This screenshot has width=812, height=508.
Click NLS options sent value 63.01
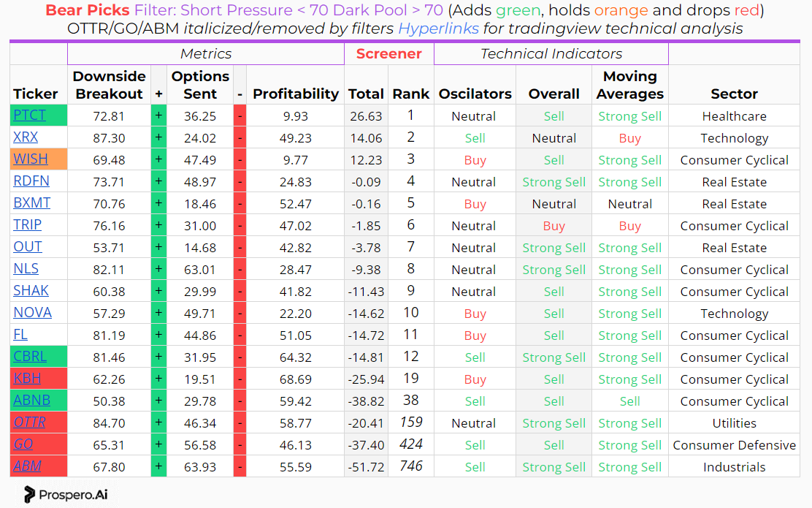[200, 270]
